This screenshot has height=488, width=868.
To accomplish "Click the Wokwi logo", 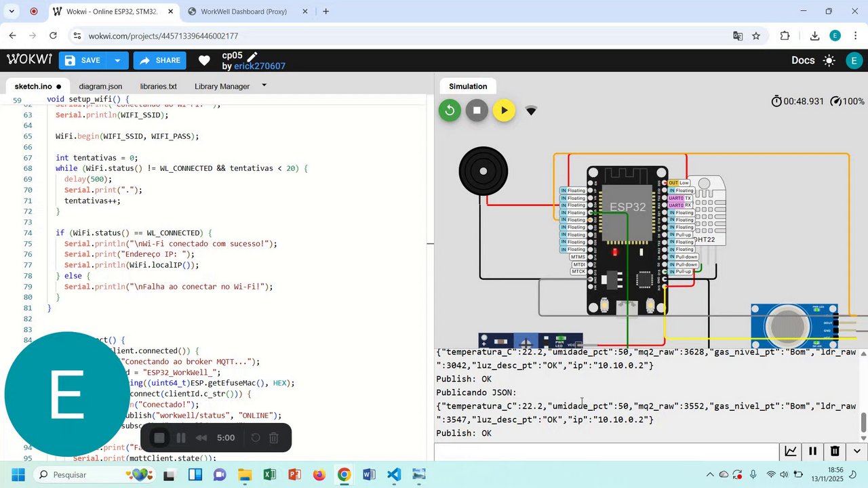I will click(30, 60).
